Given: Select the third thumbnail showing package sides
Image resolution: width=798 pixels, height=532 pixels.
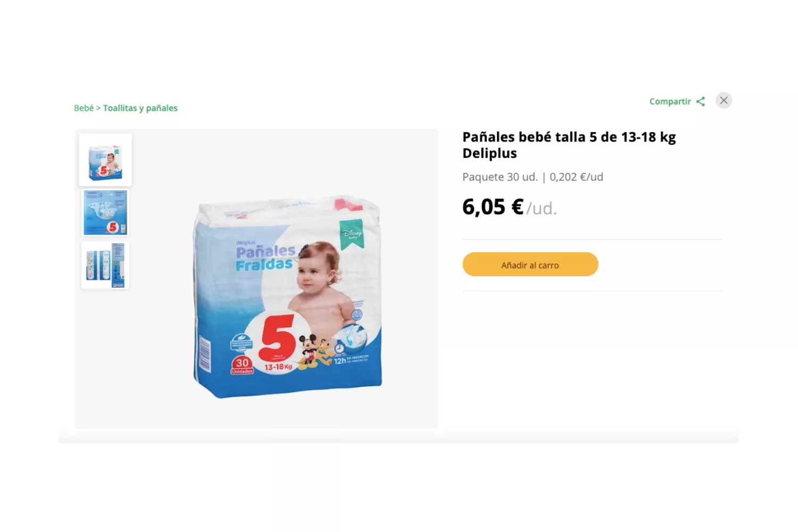Looking at the screenshot, I should click(105, 265).
